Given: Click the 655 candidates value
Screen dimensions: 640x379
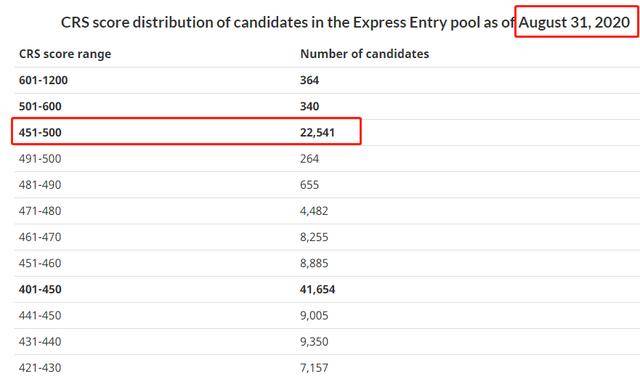Looking at the screenshot, I should tap(309, 185).
